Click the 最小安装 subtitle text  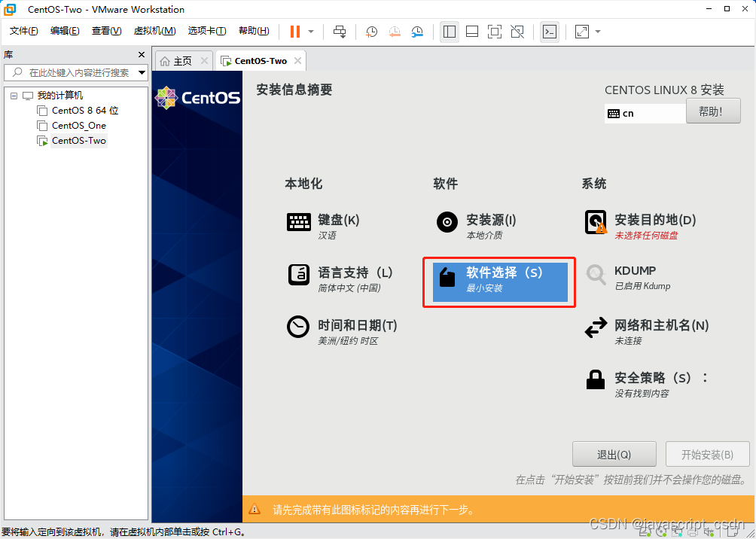(484, 288)
